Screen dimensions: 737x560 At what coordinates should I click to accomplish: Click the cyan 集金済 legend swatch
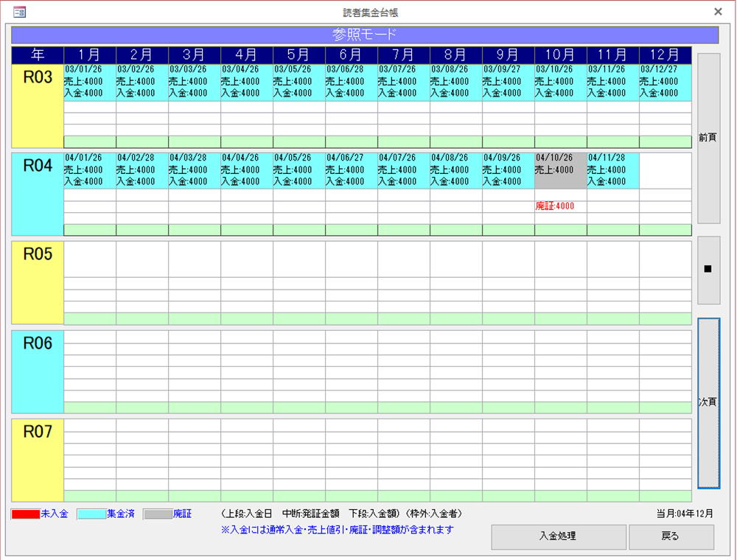91,514
